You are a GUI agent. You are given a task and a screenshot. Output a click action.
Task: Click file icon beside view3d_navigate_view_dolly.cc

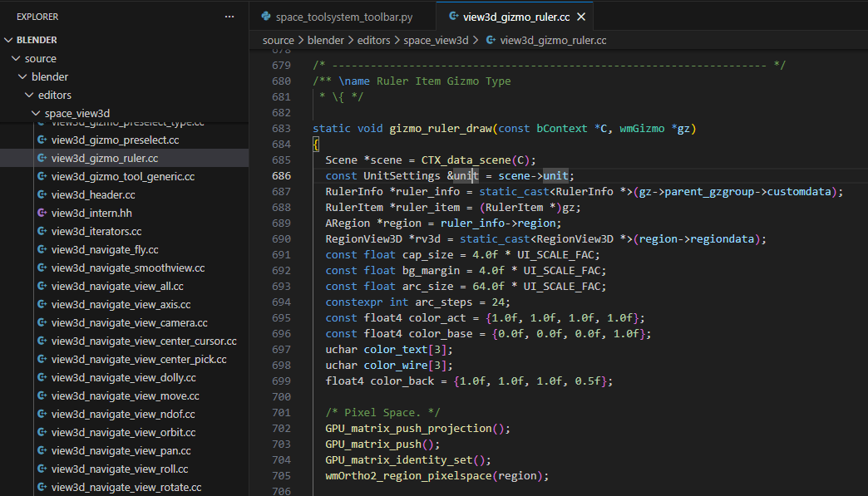pyautogui.click(x=42, y=377)
